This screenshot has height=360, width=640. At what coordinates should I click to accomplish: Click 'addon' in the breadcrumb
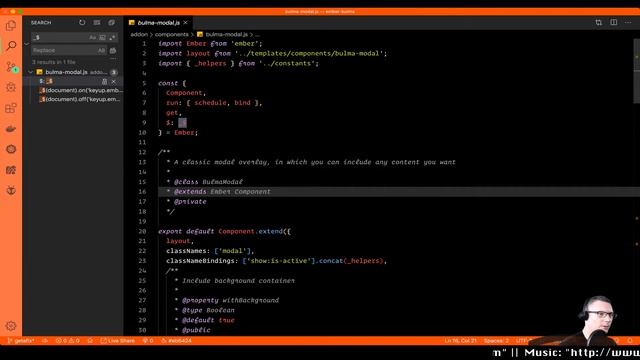(139, 35)
